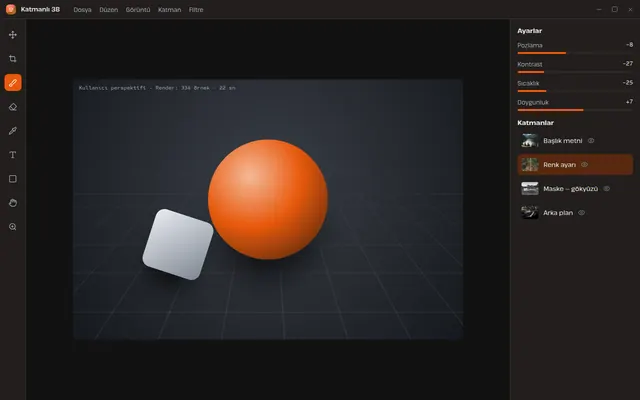640x400 pixels.
Task: Hide the Renk ayarı layer
Action: pos(584,164)
